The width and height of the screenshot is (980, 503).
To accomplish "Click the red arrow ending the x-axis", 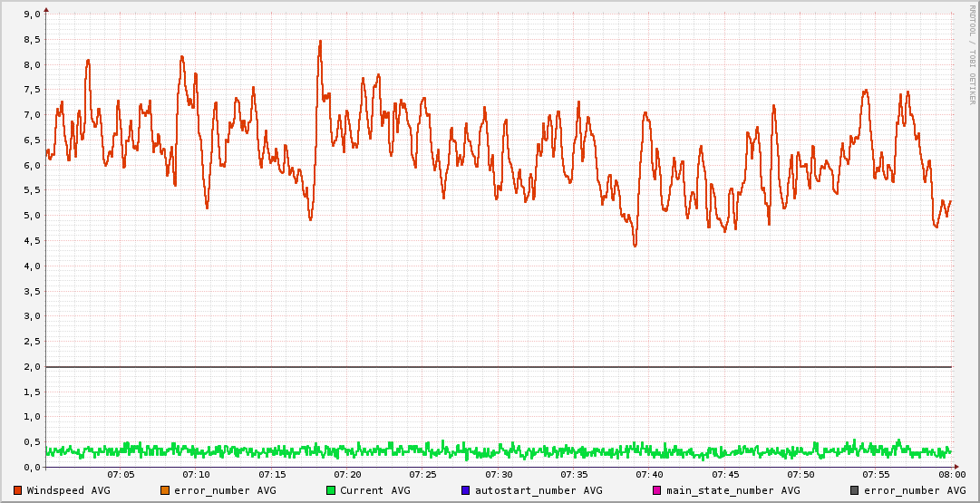I will click(x=957, y=467).
